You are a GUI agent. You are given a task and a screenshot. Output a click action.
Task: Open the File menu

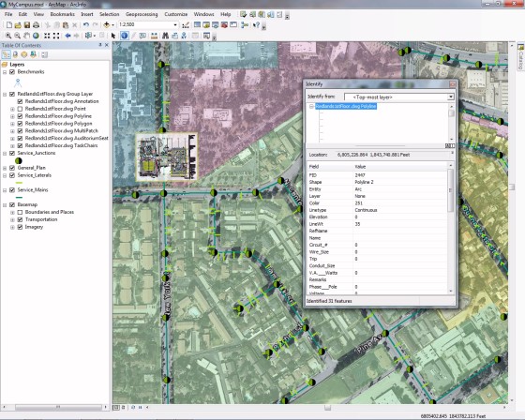(8, 14)
